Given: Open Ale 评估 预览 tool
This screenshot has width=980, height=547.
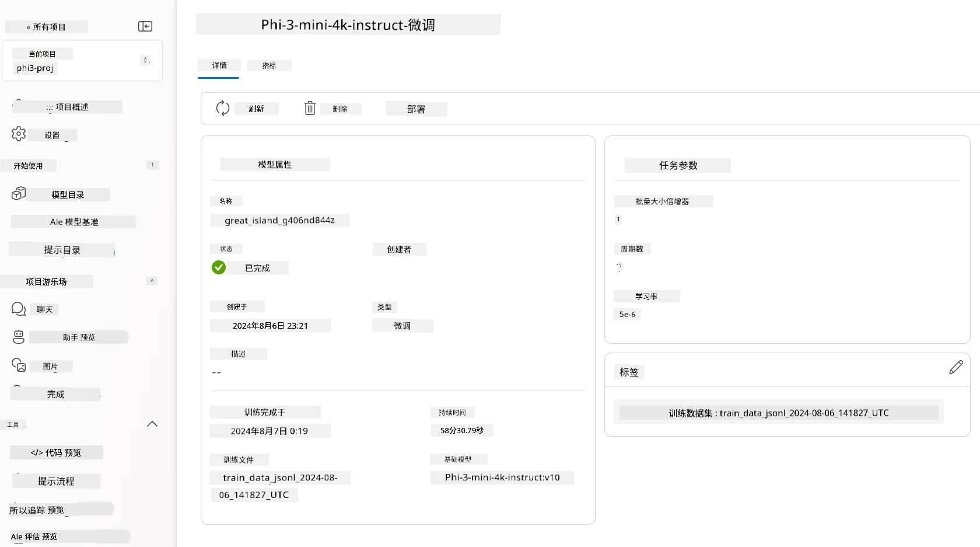Looking at the screenshot, I should (69, 536).
